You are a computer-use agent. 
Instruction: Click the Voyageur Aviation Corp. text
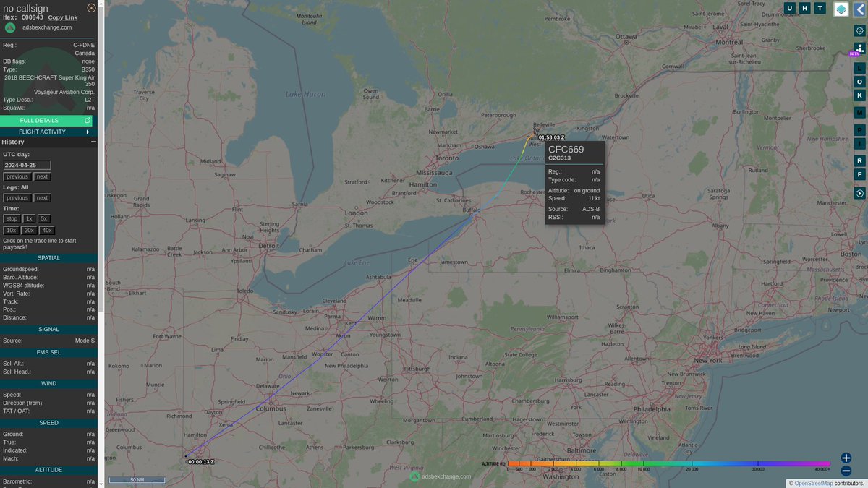(x=64, y=92)
